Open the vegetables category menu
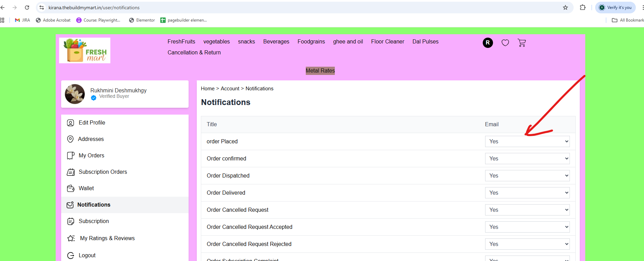 click(x=217, y=41)
